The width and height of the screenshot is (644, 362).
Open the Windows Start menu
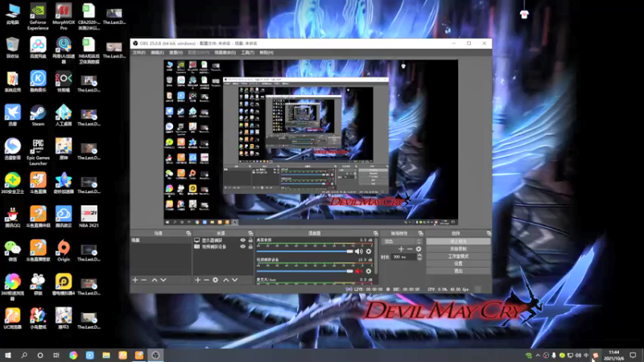[x=8, y=355]
